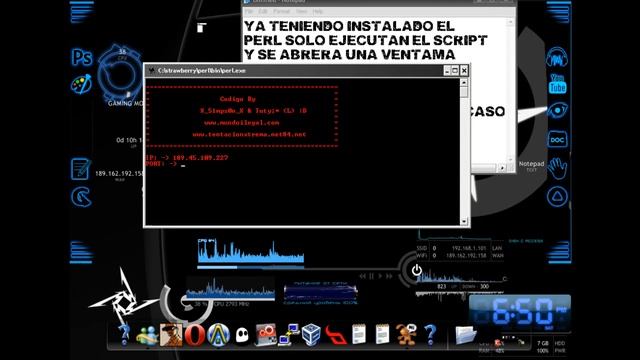640x360 pixels.
Task: Click the 6:50 digital clock widget
Action: tap(520, 312)
